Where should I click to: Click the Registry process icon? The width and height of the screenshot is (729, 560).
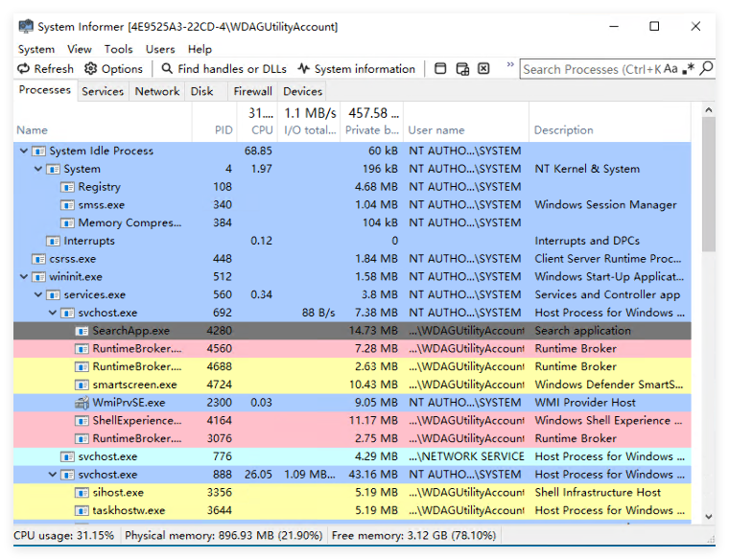(67, 187)
